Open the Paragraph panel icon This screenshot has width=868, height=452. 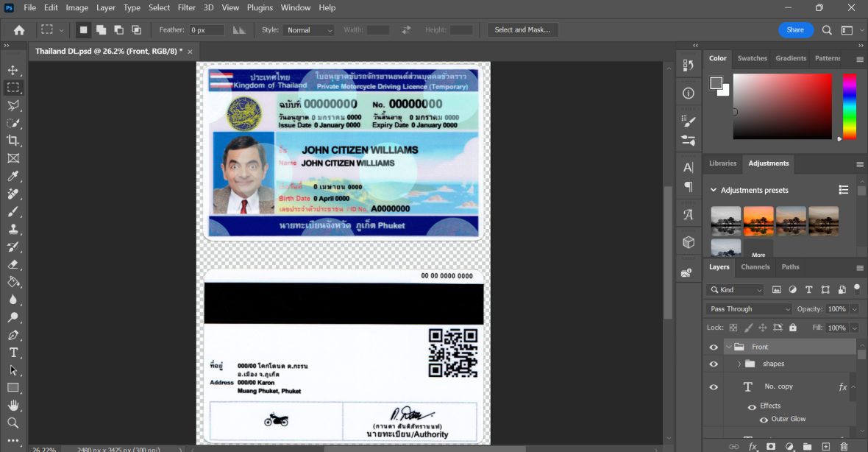coord(688,188)
